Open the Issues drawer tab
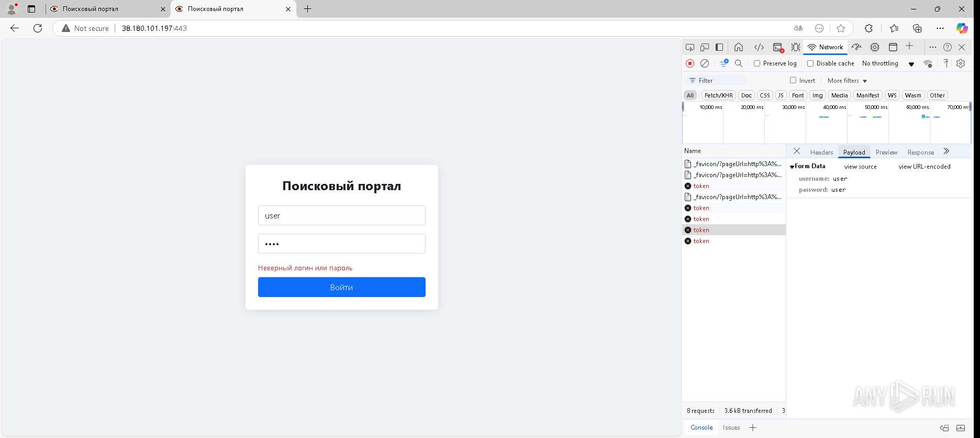The image size is (980, 438). [731, 428]
